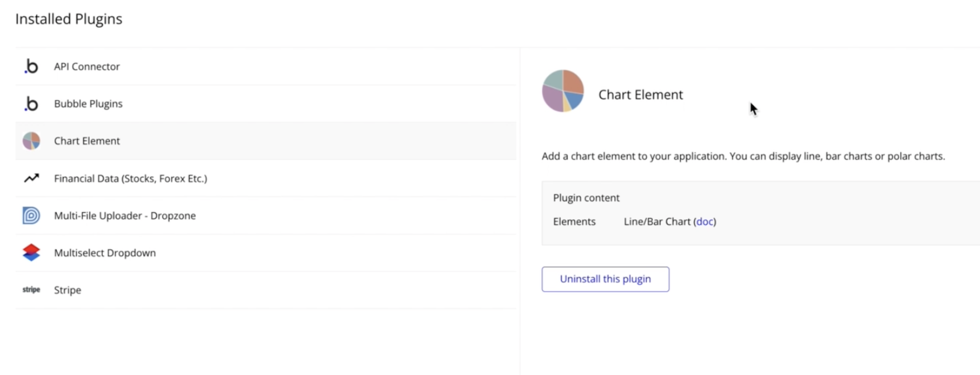Image resolution: width=980 pixels, height=375 pixels.
Task: Open Multi-File Uploader - Dropzone plugin
Action: click(x=125, y=216)
